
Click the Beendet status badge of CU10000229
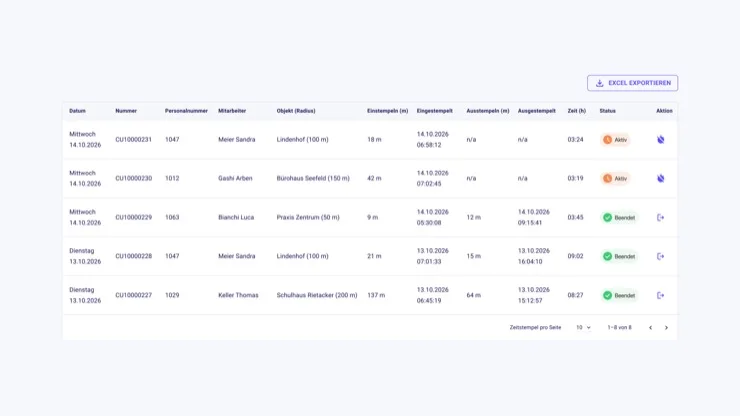click(x=619, y=218)
